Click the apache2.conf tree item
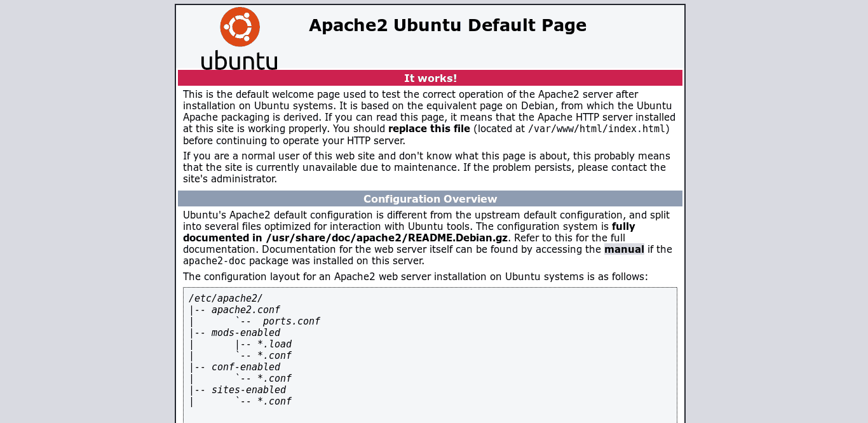This screenshot has width=868, height=423. tap(245, 309)
